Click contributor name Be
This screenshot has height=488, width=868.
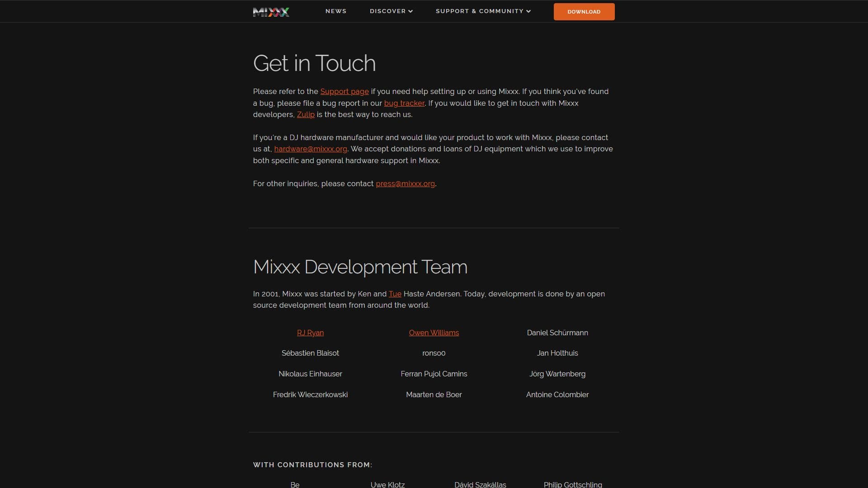click(x=295, y=484)
